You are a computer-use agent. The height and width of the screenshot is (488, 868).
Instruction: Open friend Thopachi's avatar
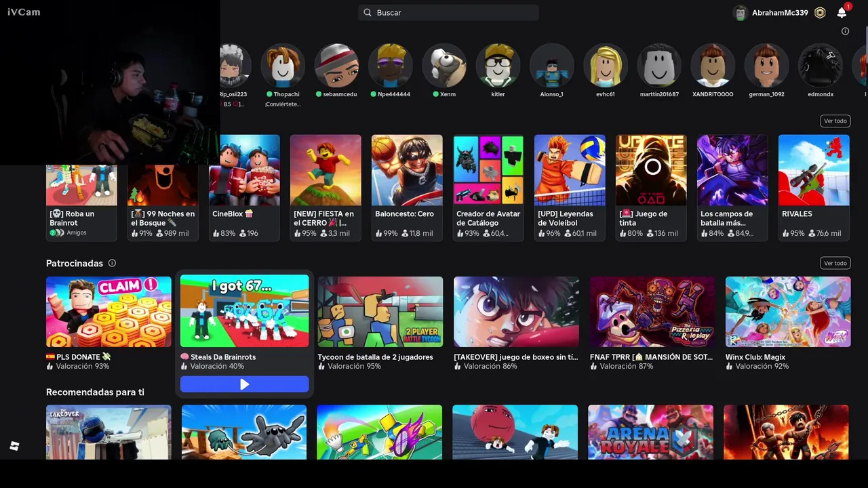pyautogui.click(x=283, y=66)
